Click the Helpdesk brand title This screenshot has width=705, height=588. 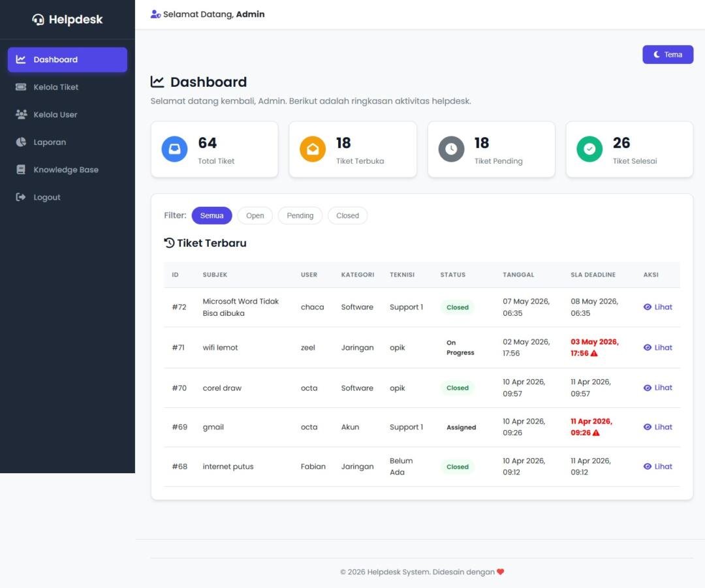(76, 20)
